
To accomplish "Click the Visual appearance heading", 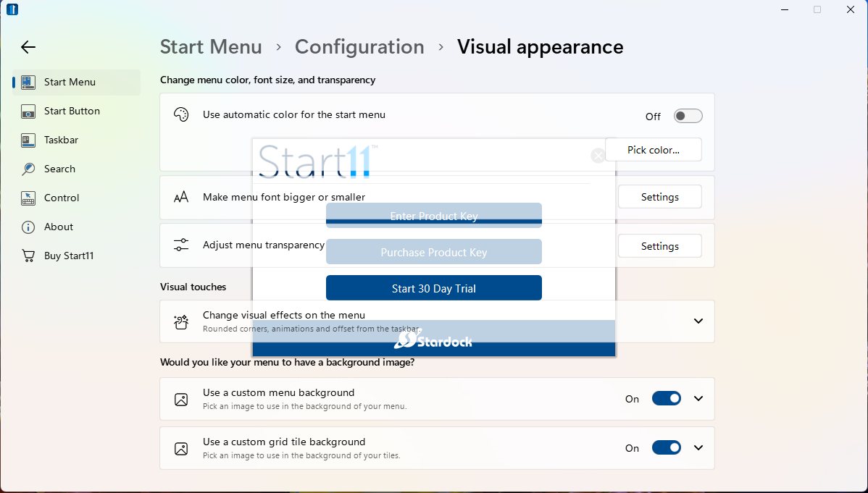I will (x=540, y=47).
